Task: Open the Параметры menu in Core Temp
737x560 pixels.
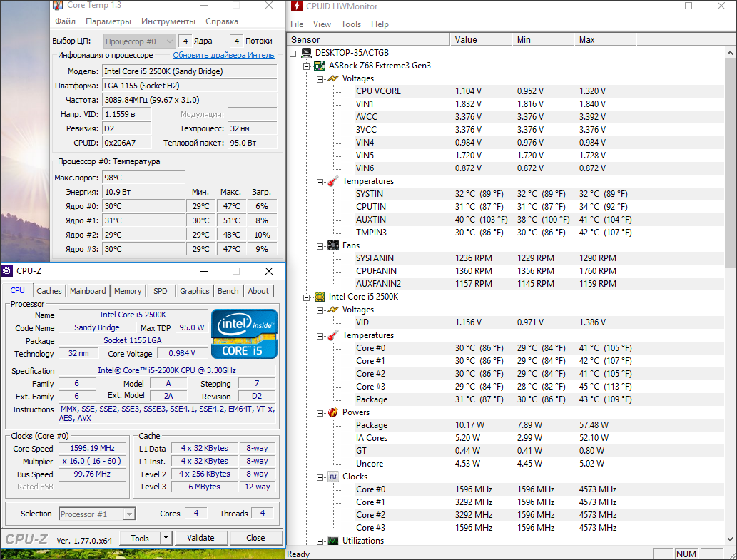Action: tap(108, 21)
